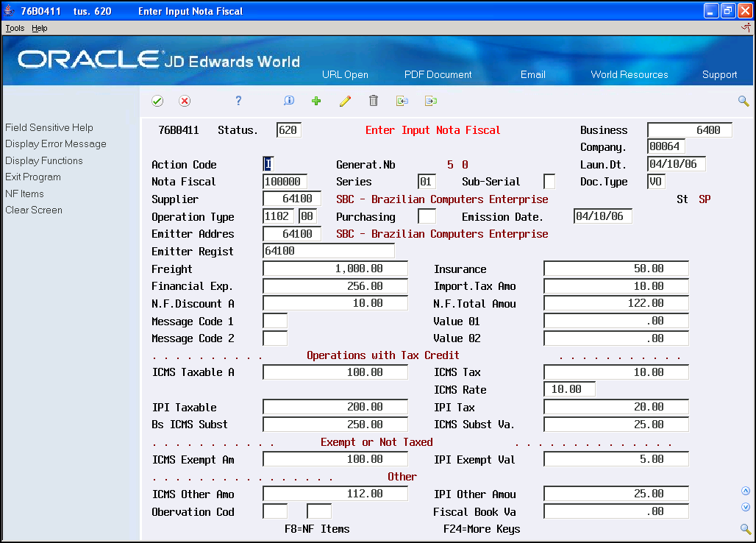
Task: Click the Emitter Regist field
Action: pyautogui.click(x=329, y=251)
